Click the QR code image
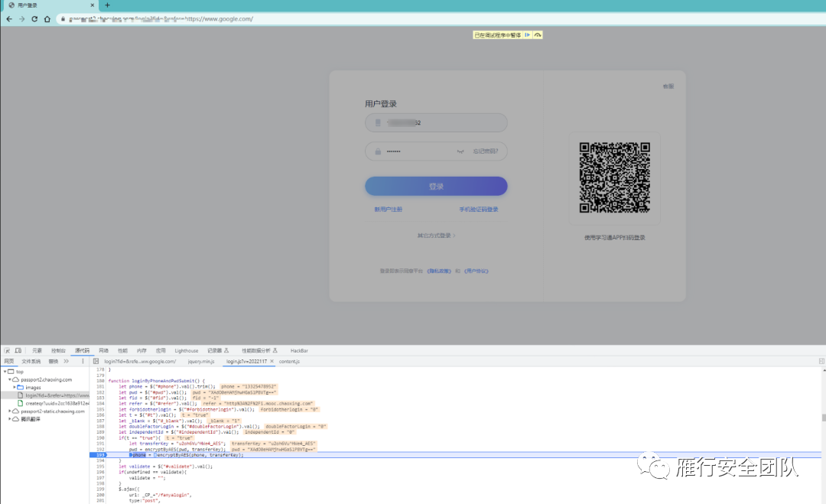This screenshot has width=826, height=504. (x=615, y=177)
